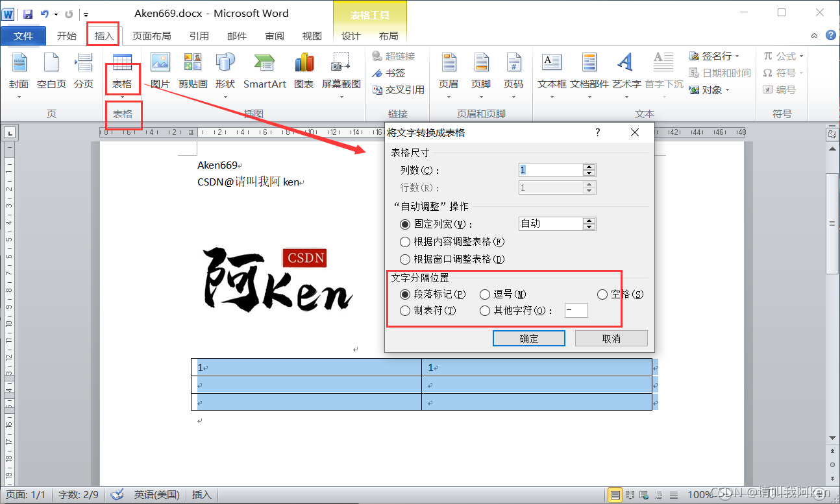The height and width of the screenshot is (504, 840).
Task: Open Header (页眉) options
Action: (449, 76)
